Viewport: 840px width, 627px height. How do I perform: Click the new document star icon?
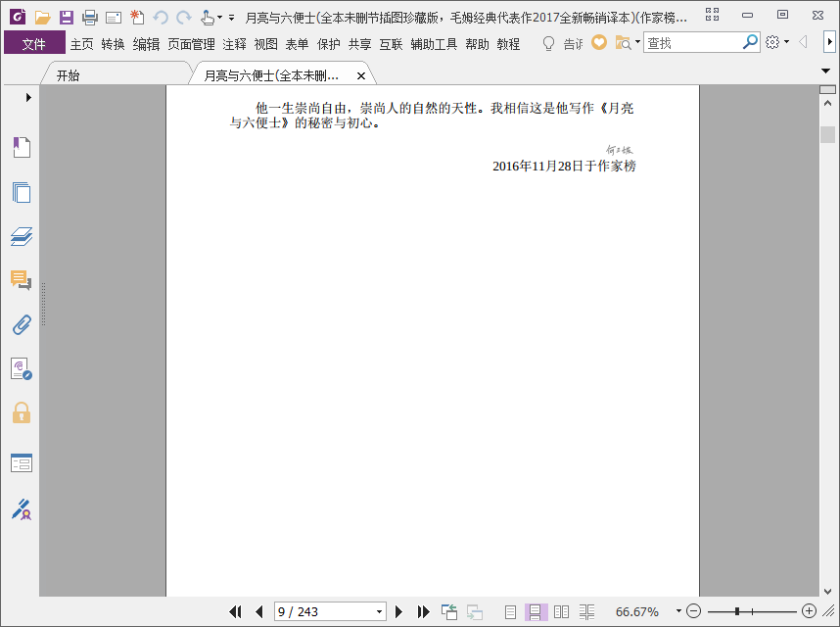[x=137, y=18]
